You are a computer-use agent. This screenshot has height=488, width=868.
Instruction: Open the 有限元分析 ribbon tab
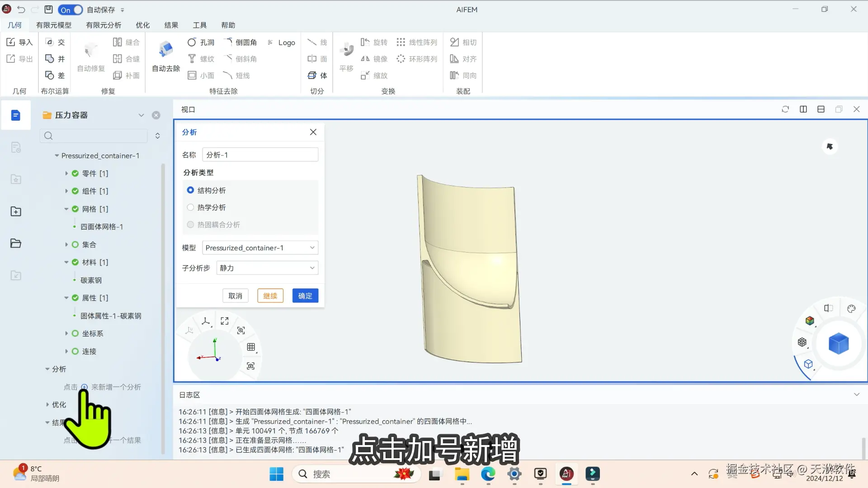[104, 25]
